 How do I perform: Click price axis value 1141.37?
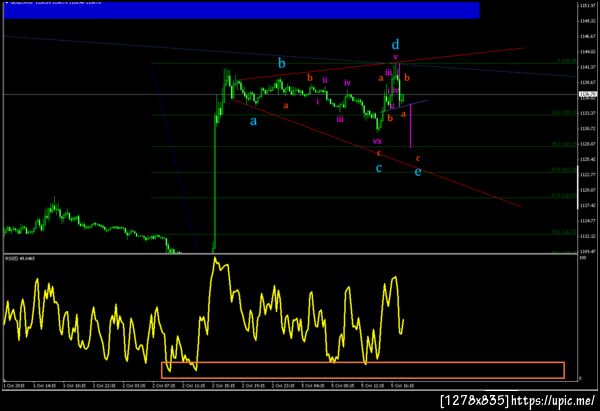coord(587,67)
